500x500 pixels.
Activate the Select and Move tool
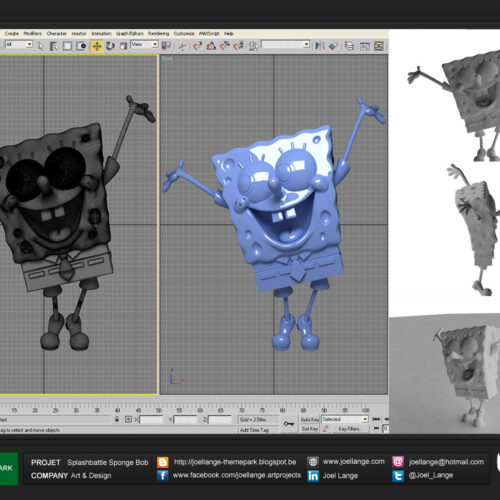click(x=97, y=46)
